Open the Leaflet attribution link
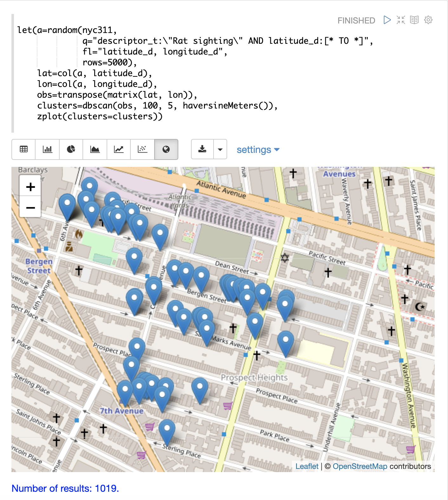This screenshot has width=448, height=500. coord(306,466)
